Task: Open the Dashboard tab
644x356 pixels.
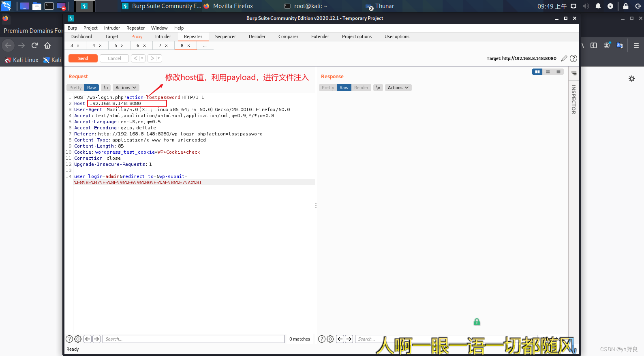Action: [81, 36]
